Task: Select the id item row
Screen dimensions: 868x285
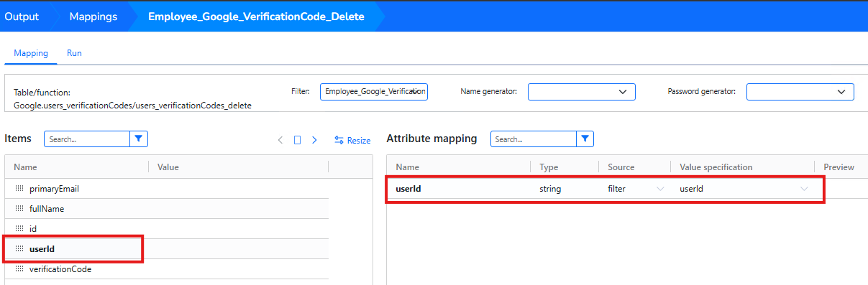Action: [167, 229]
